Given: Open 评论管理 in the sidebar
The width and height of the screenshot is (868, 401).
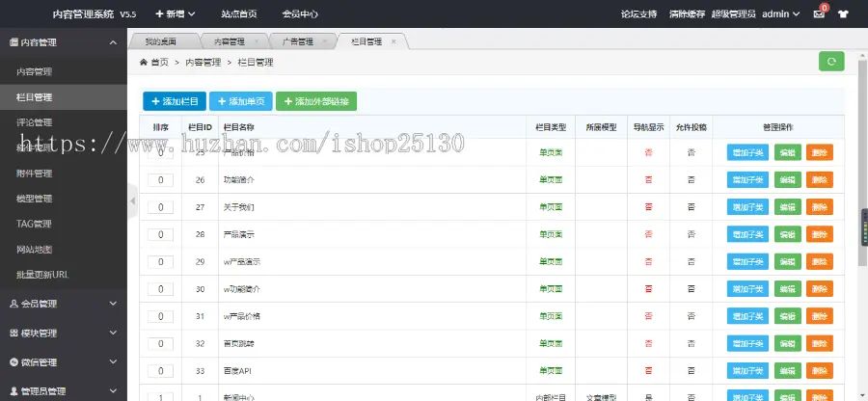Looking at the screenshot, I should coord(35,122).
